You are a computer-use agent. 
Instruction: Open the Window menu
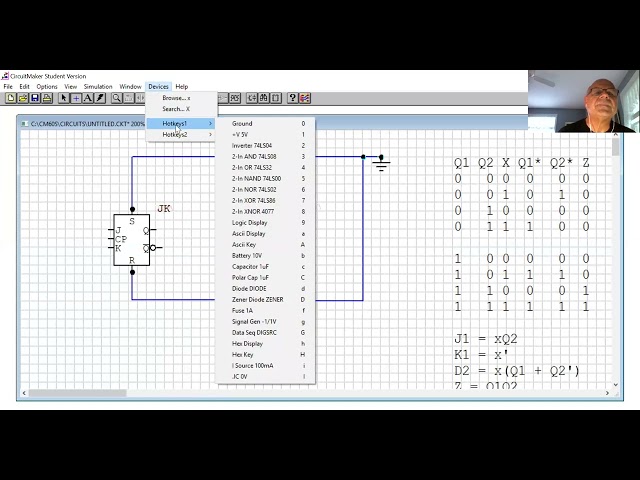[130, 87]
